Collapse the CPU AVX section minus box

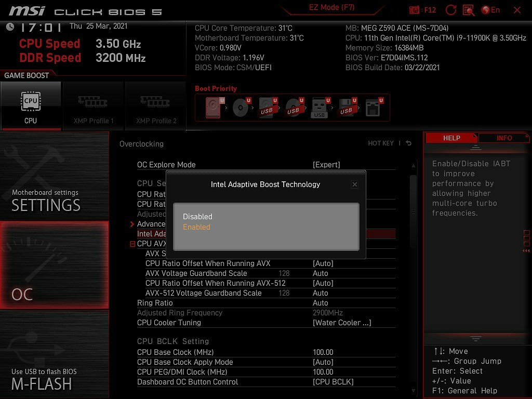tap(132, 244)
